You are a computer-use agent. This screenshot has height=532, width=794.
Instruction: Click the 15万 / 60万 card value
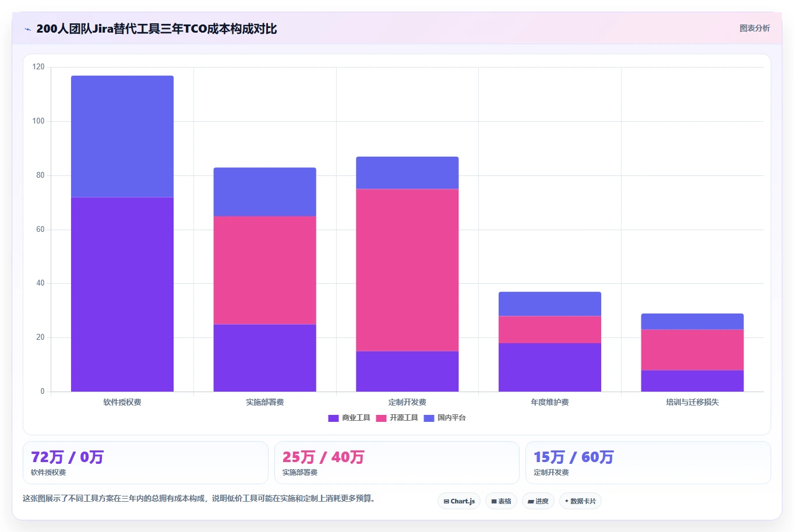(x=574, y=457)
